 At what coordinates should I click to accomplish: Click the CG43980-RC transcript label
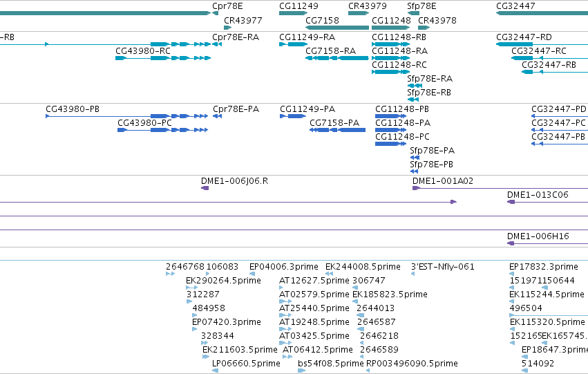coord(143,51)
